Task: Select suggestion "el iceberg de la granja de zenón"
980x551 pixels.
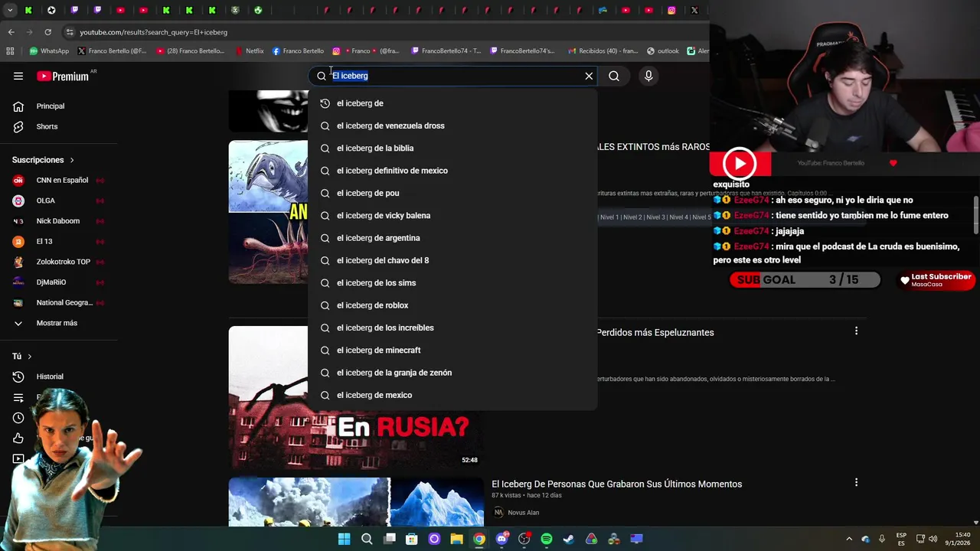Action: click(x=452, y=373)
